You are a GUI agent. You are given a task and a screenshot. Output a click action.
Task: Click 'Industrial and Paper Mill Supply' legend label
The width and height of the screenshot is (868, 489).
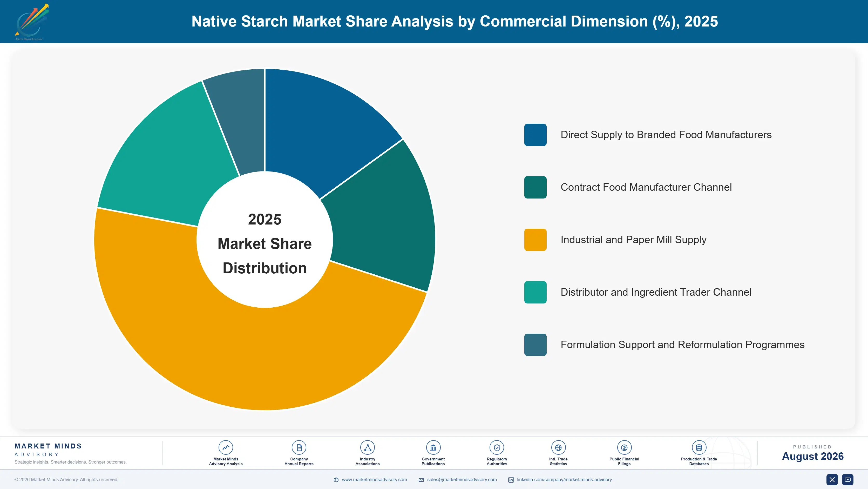[633, 240]
